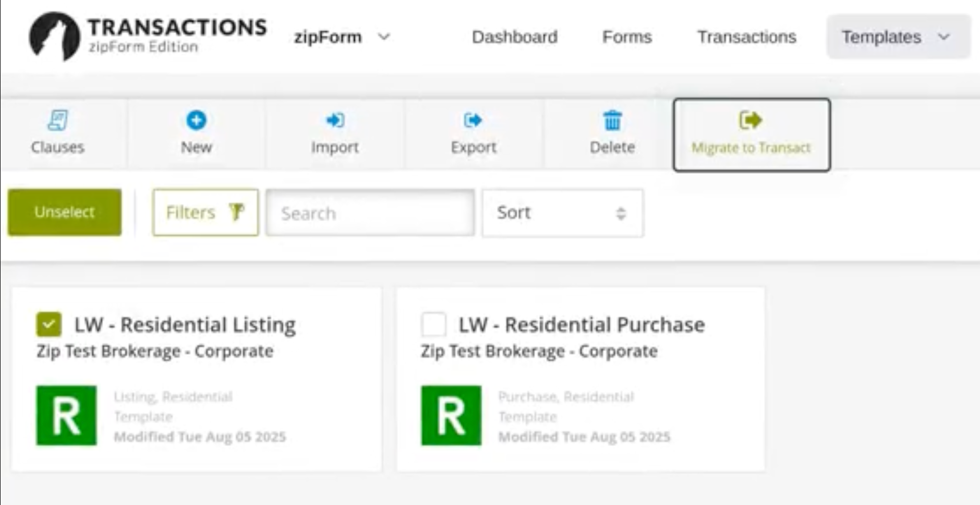Open the LW - Residential Listing template title
The image size is (980, 505).
coord(185,324)
